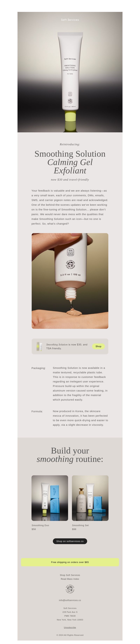
Task: Click the Free shipping on orders over $65 banner
Action: [70, 562]
